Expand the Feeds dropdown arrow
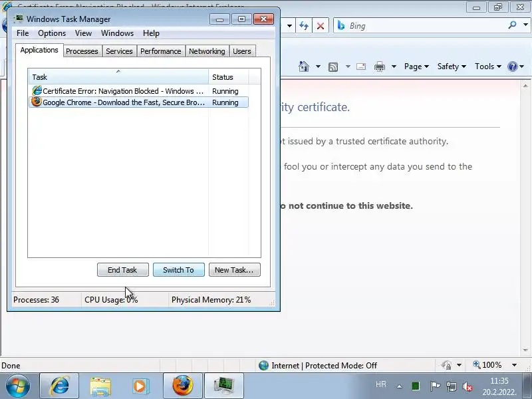This screenshot has width=532, height=399. coord(348,66)
